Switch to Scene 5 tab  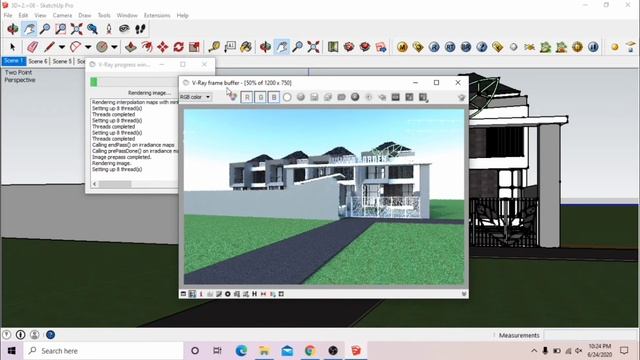tap(62, 61)
